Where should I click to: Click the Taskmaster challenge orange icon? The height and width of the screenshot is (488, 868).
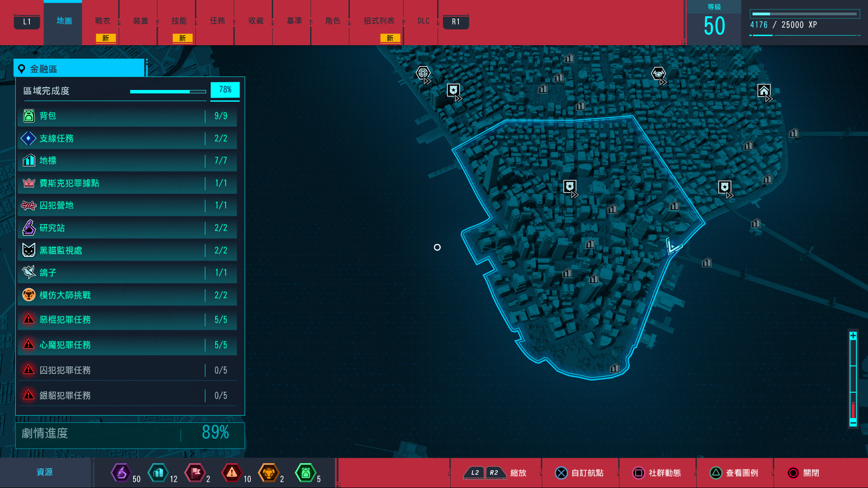tap(29, 295)
